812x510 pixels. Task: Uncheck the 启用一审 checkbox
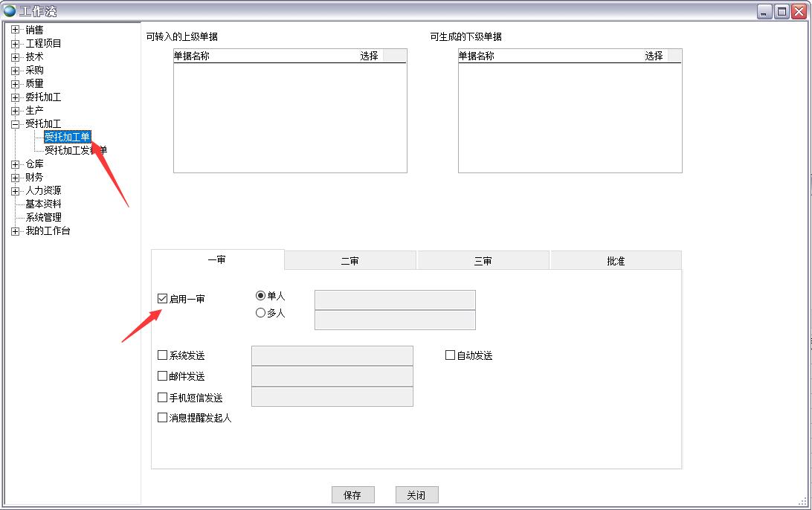click(x=163, y=299)
